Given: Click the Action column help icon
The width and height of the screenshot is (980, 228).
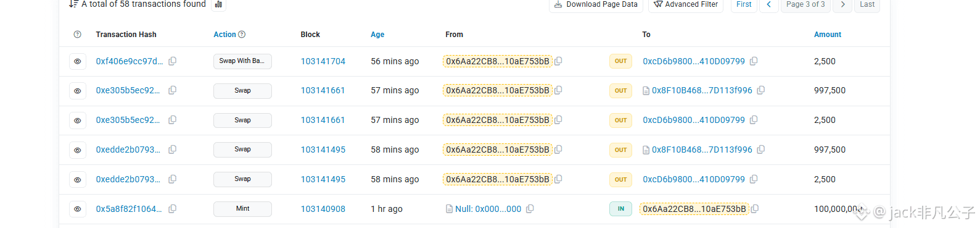Looking at the screenshot, I should [x=242, y=35].
